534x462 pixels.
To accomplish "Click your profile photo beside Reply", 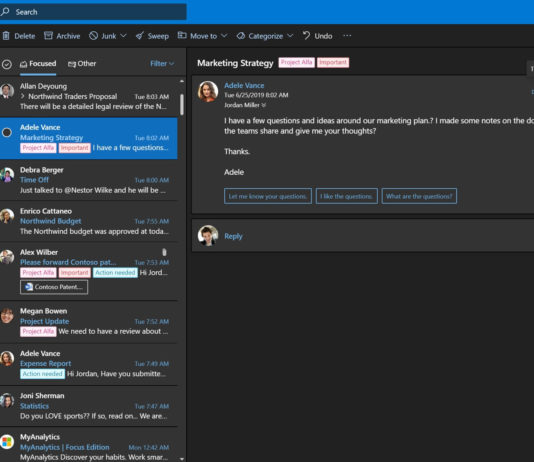I will (208, 235).
